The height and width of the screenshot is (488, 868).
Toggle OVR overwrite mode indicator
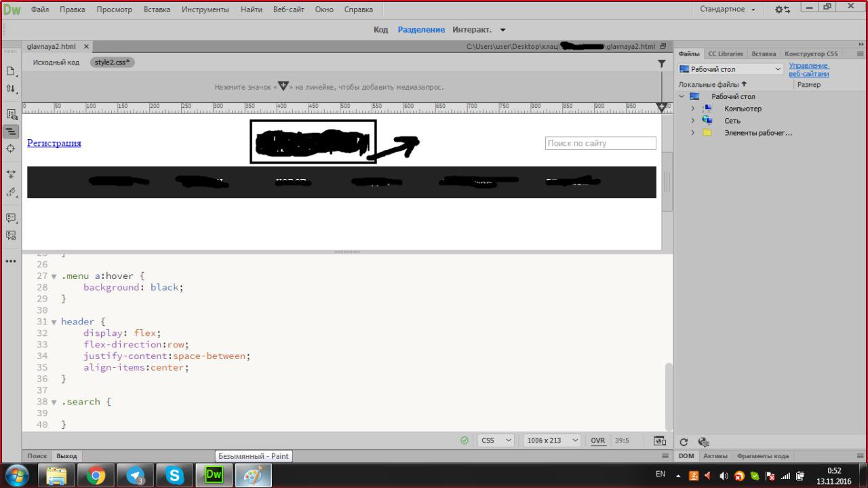[x=597, y=440]
